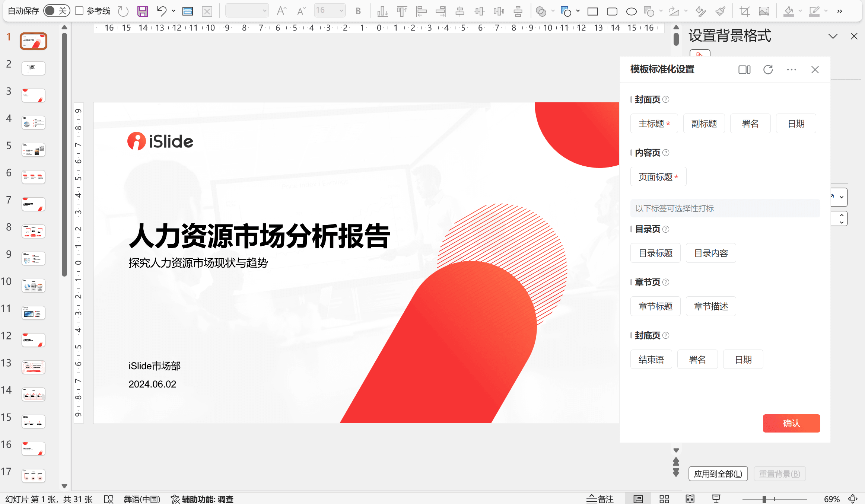865x504 pixels.
Task: Select slide 5 thumbnail
Action: click(x=34, y=150)
